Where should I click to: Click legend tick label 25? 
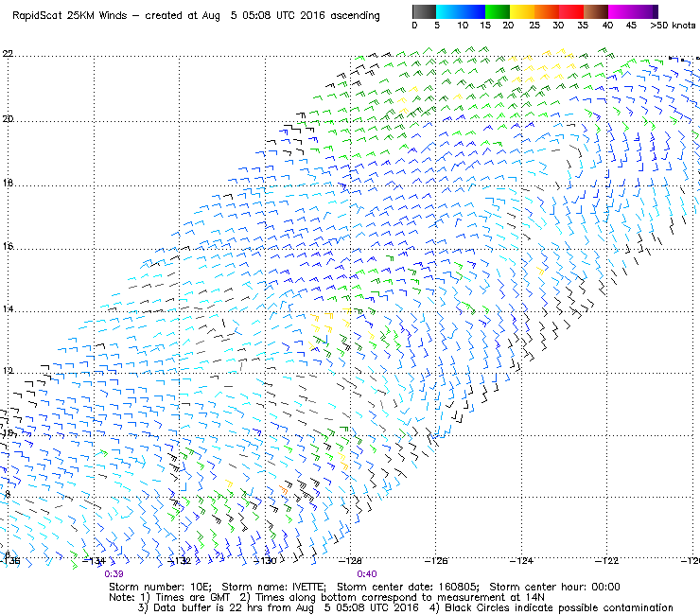coord(534,26)
